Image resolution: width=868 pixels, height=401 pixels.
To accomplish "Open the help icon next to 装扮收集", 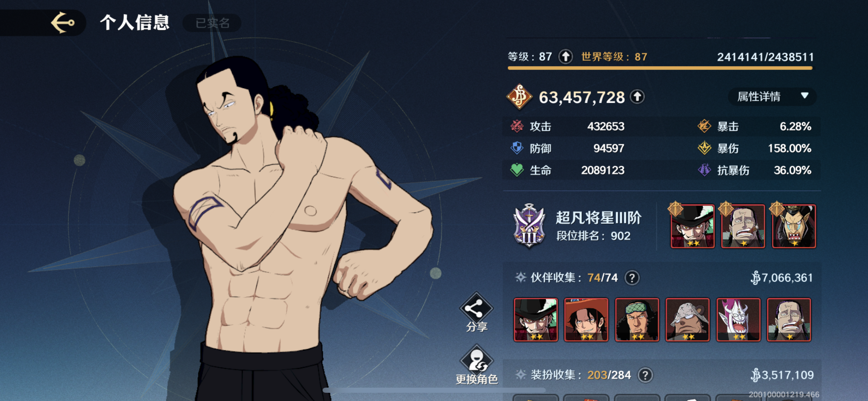I will pos(645,375).
